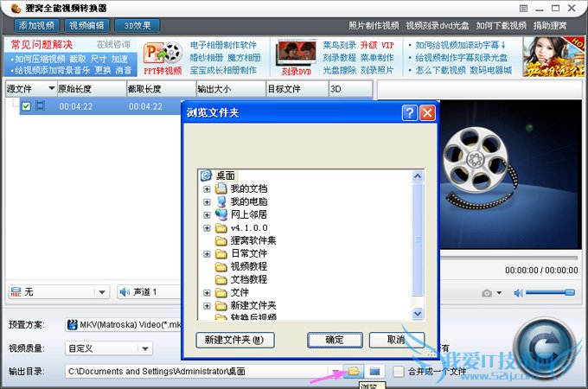Click the menu icon in title bar
Image resolution: width=588 pixels, height=389 pixels.
pos(523,9)
